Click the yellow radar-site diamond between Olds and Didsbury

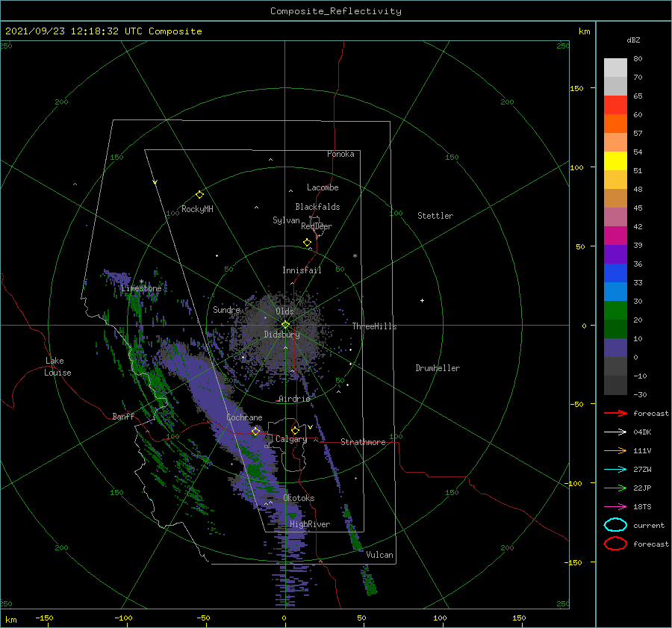click(x=285, y=325)
